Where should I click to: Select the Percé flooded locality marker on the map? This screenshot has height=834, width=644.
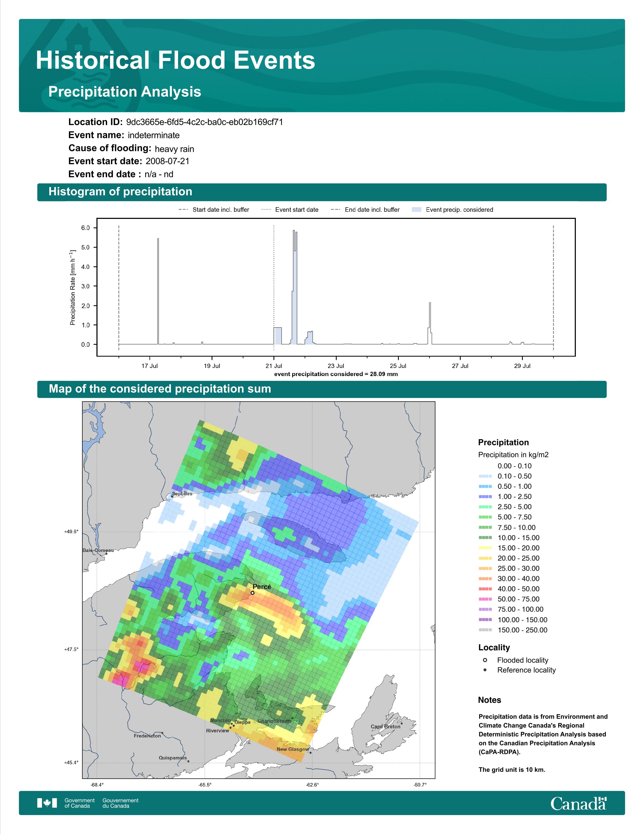[253, 593]
